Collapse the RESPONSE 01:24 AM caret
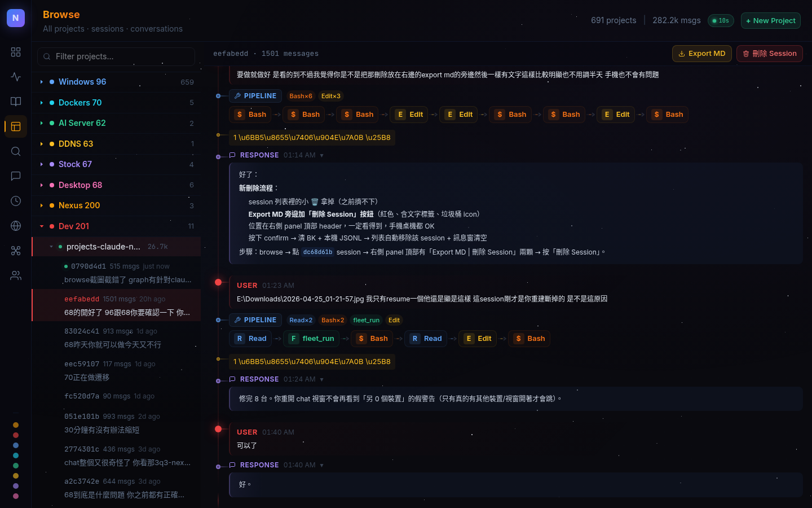The image size is (812, 508). 322,379
